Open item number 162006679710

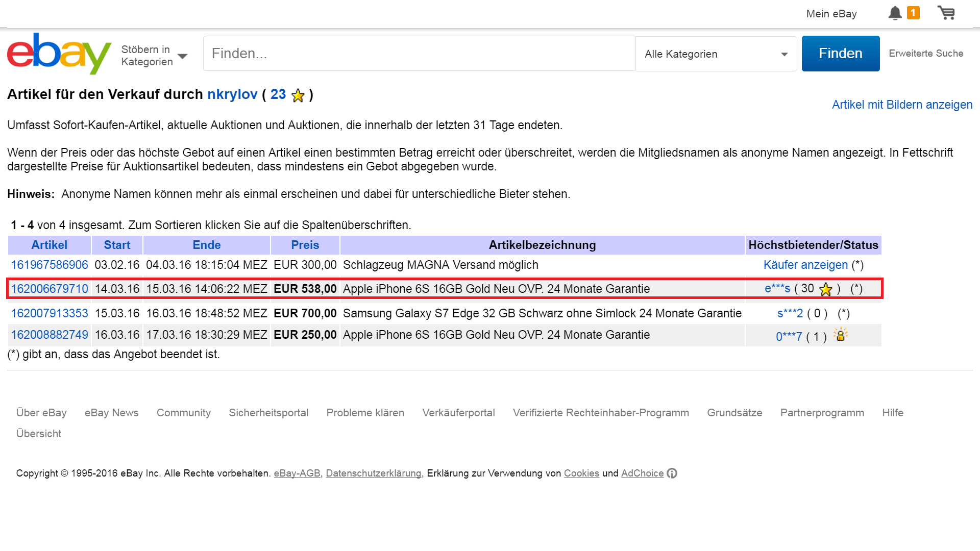click(50, 289)
